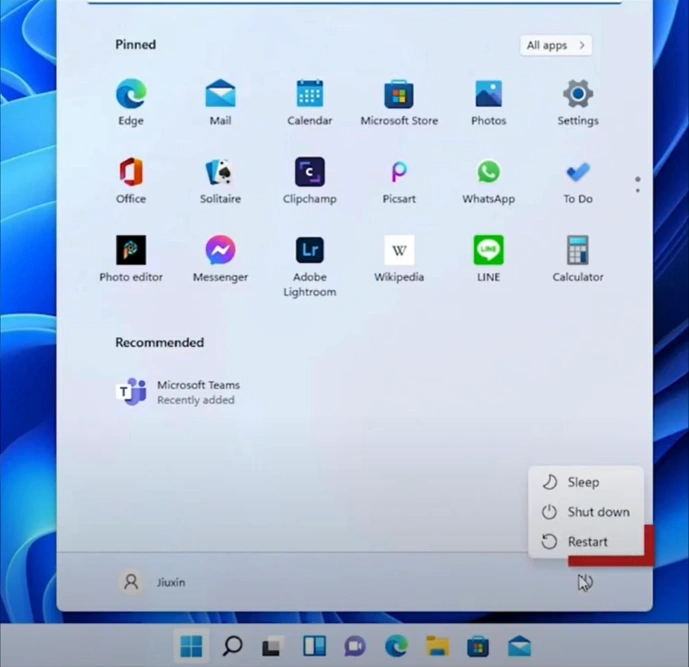Launch the Mail app
This screenshot has height=667, width=689.
coord(220,102)
